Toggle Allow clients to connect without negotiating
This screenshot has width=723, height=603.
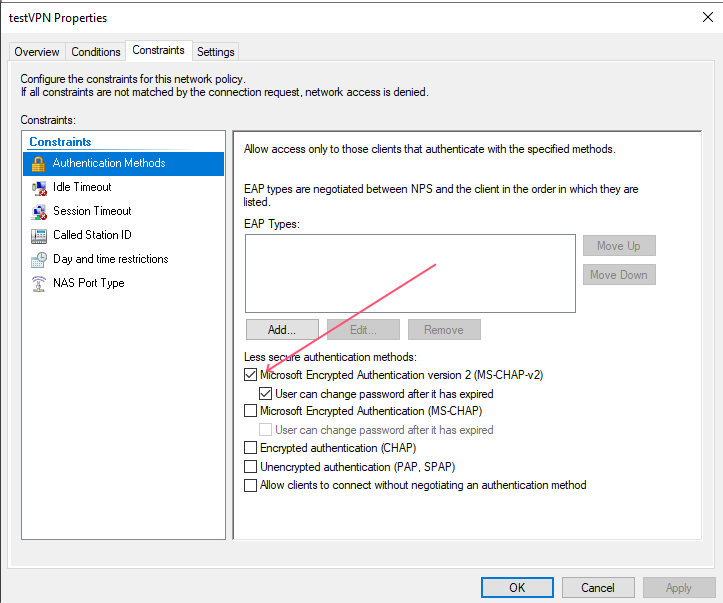(x=250, y=485)
